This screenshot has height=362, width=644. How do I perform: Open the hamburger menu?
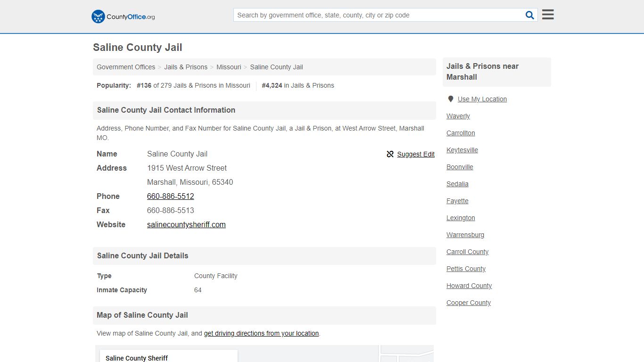(x=548, y=15)
